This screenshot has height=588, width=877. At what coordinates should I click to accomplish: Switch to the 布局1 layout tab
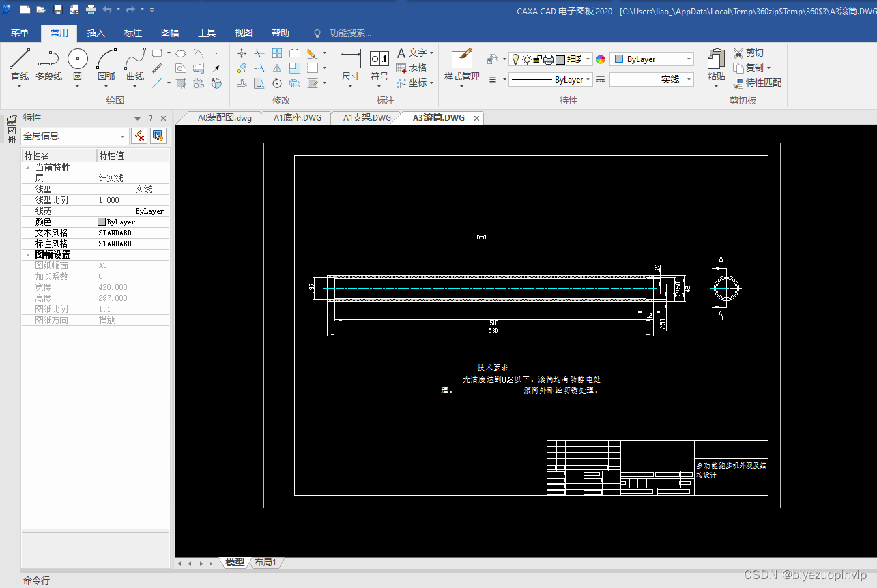[265, 563]
